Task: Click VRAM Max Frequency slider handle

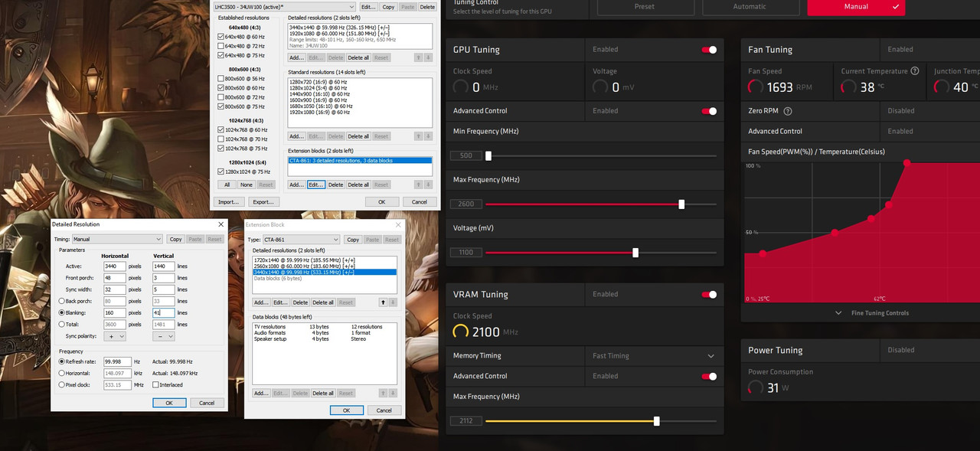Action: click(656, 421)
